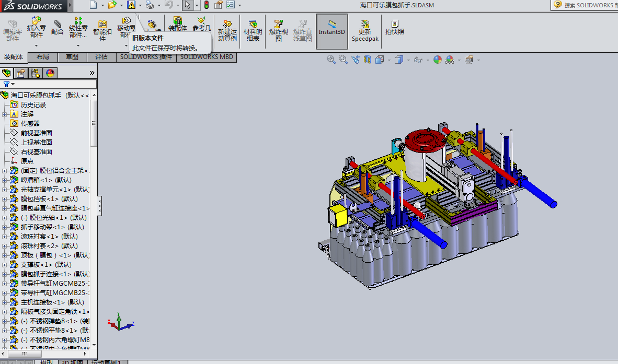Switch to the 评估 tab
Viewport: 618px width, 364px height.
(101, 57)
